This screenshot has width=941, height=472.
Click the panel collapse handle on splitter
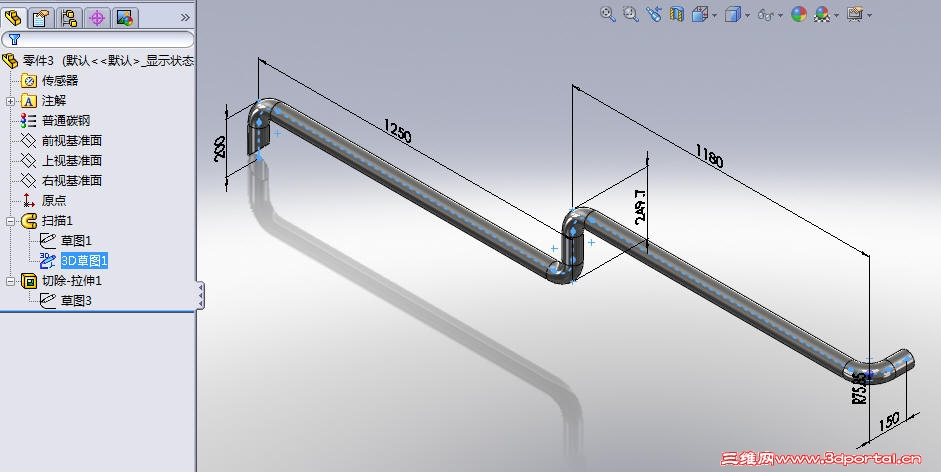(x=200, y=295)
